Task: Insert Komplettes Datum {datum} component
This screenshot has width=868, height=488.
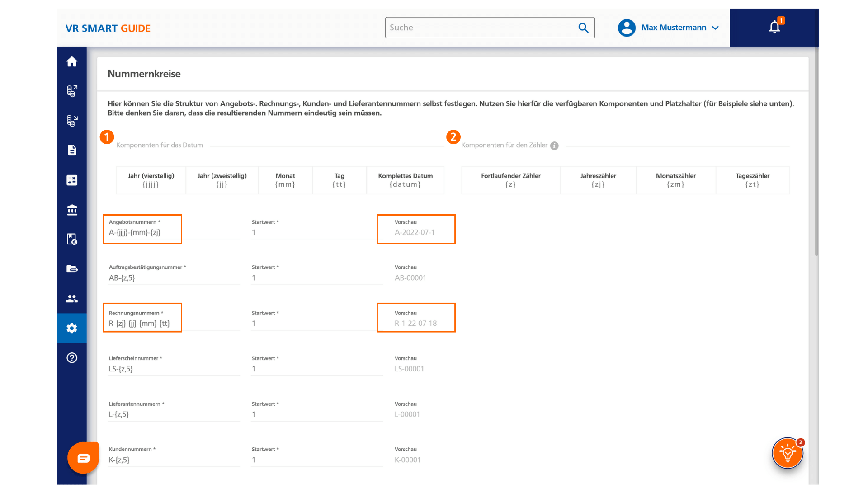Action: (x=406, y=180)
